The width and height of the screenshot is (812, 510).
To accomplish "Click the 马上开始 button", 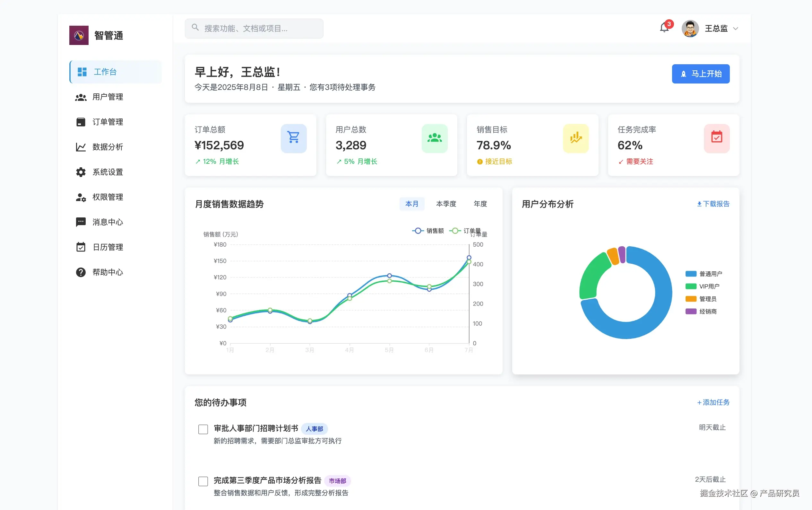I will pyautogui.click(x=700, y=74).
